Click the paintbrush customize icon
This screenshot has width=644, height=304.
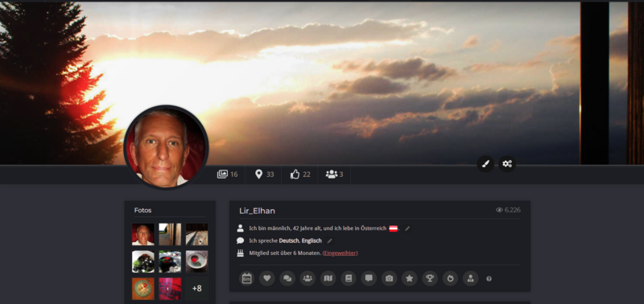tap(485, 164)
